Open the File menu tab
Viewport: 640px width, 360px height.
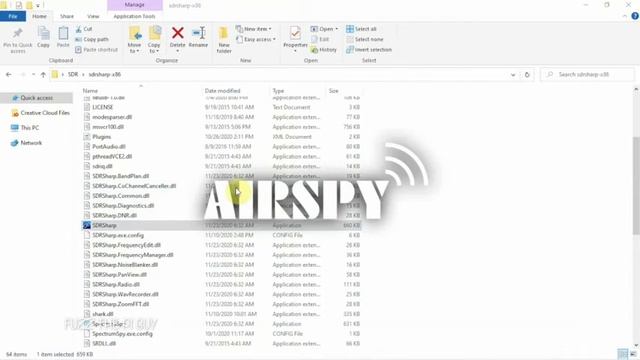click(13, 16)
